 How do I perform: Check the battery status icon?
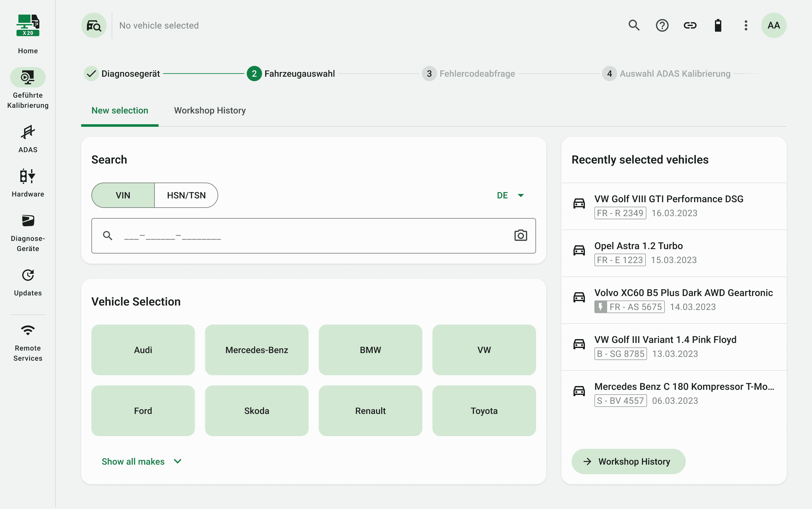click(718, 25)
